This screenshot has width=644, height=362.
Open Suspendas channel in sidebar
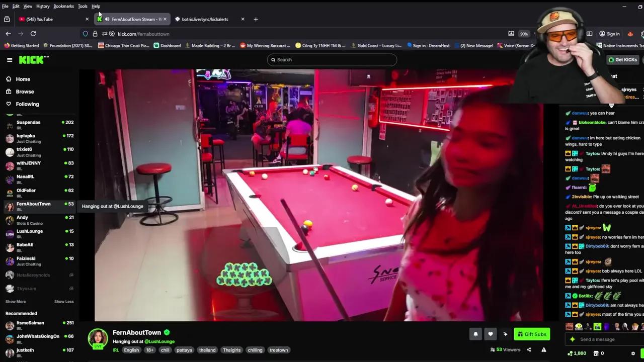39,124
